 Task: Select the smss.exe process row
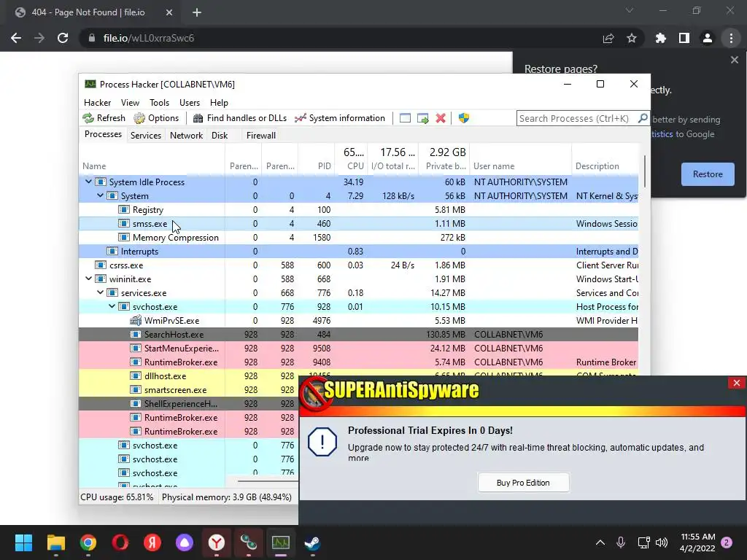click(x=358, y=223)
